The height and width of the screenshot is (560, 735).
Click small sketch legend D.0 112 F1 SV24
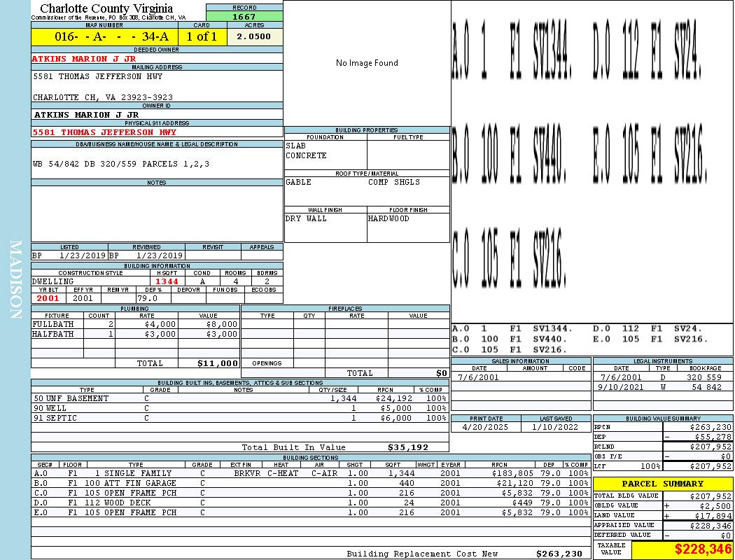pyautogui.click(x=647, y=328)
